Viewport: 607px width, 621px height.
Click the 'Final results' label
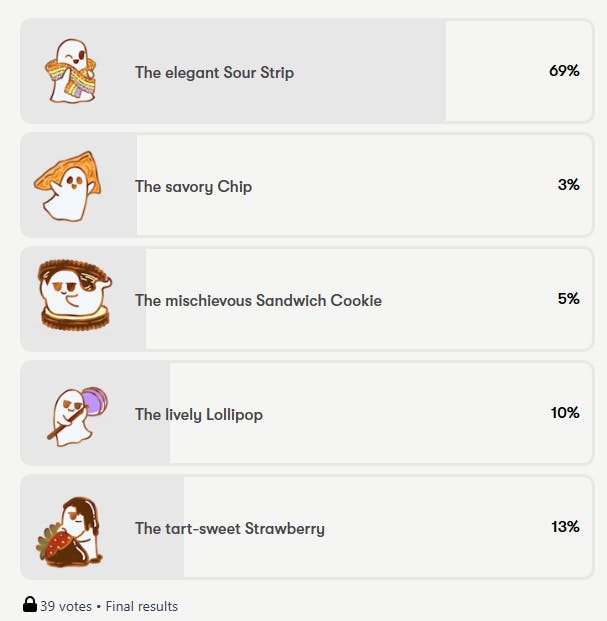tap(142, 606)
